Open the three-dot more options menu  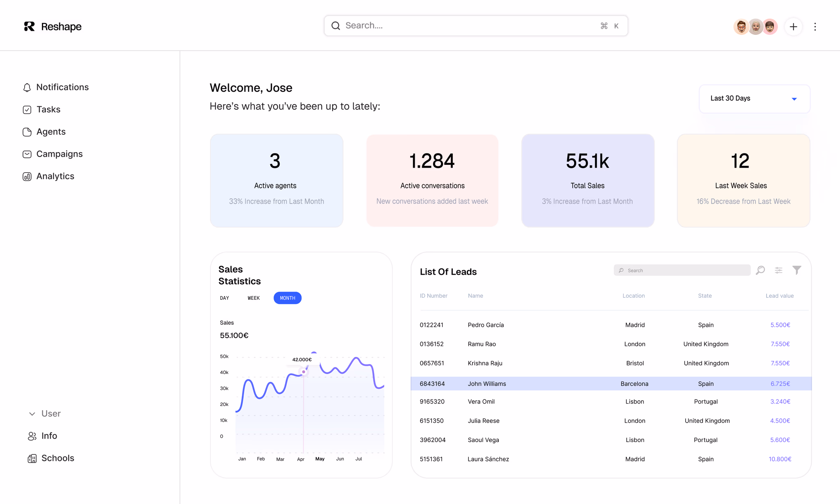[x=815, y=27]
